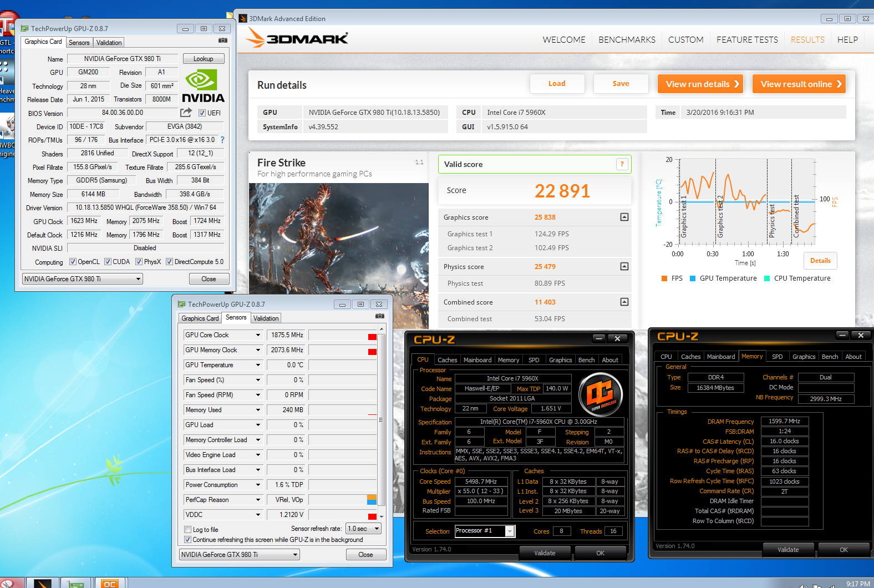874x588 pixels.
Task: Open the Graphics tab in left CPU-Z window
Action: (560, 360)
